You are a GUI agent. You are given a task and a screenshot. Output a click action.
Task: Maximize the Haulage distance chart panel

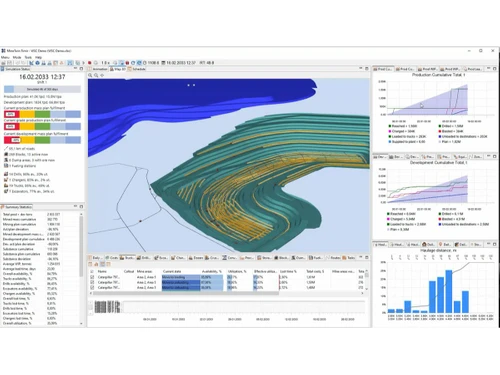click(x=494, y=244)
